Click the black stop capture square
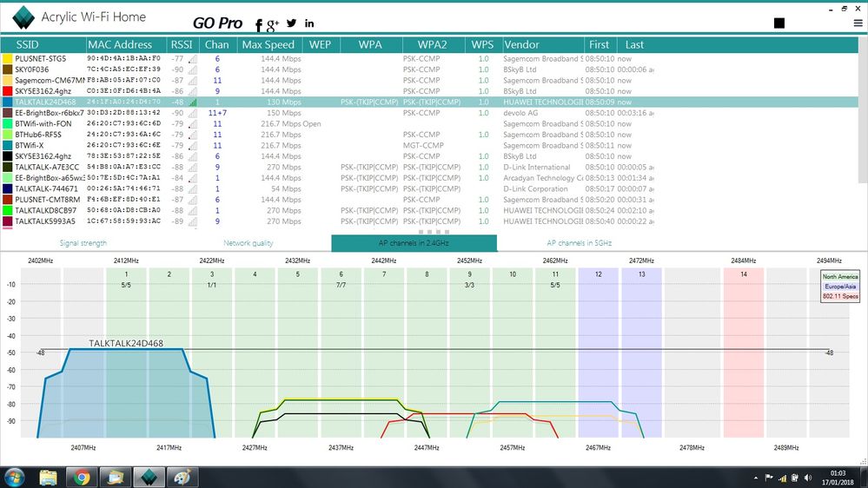This screenshot has height=488, width=868. click(779, 23)
